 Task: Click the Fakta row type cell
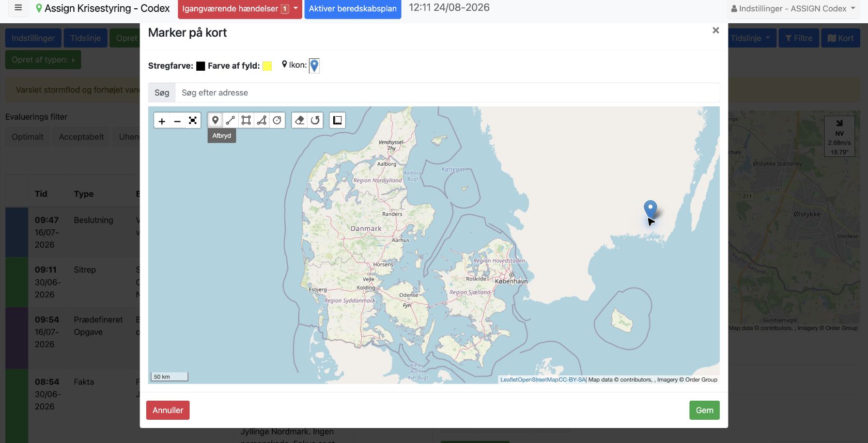pos(84,382)
